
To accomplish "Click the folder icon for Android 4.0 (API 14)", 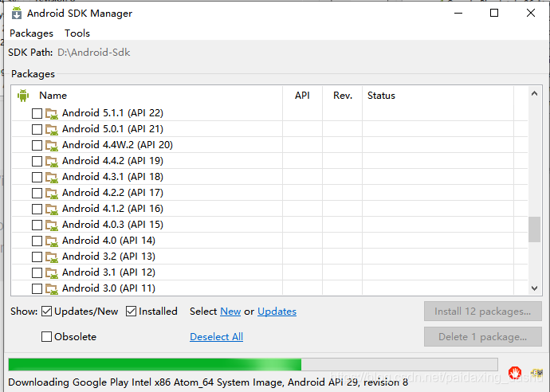I will pyautogui.click(x=52, y=241).
